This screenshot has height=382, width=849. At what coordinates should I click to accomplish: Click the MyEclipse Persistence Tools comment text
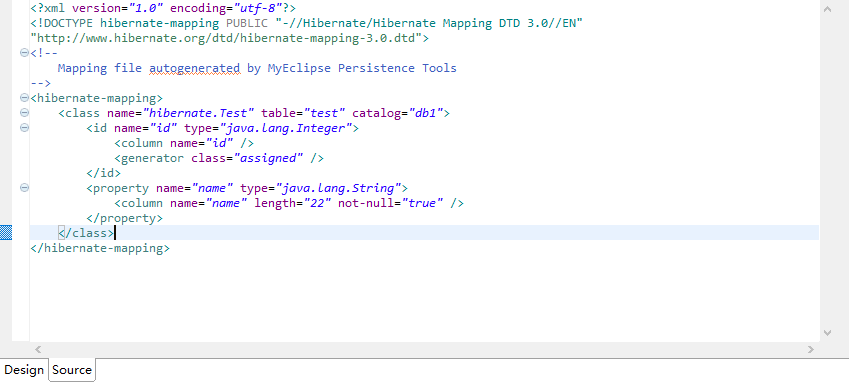point(362,68)
